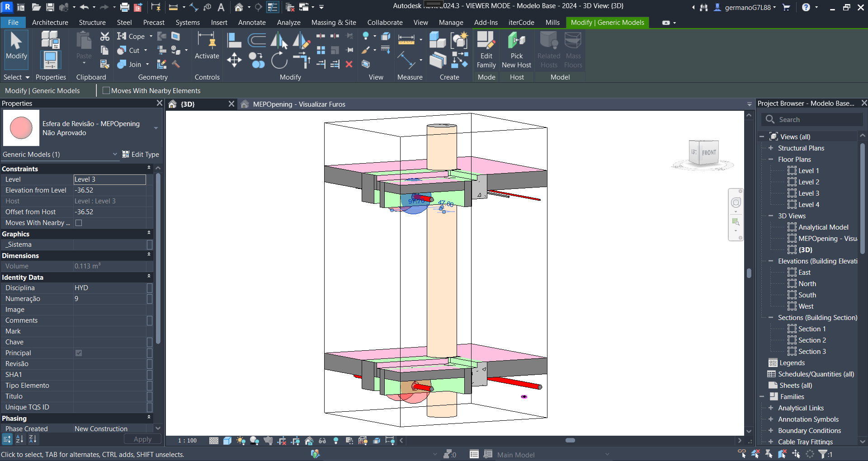Switch to MEPOpening - Visualizar Furos view tab
Screen dimensions: 868x461
(298, 104)
